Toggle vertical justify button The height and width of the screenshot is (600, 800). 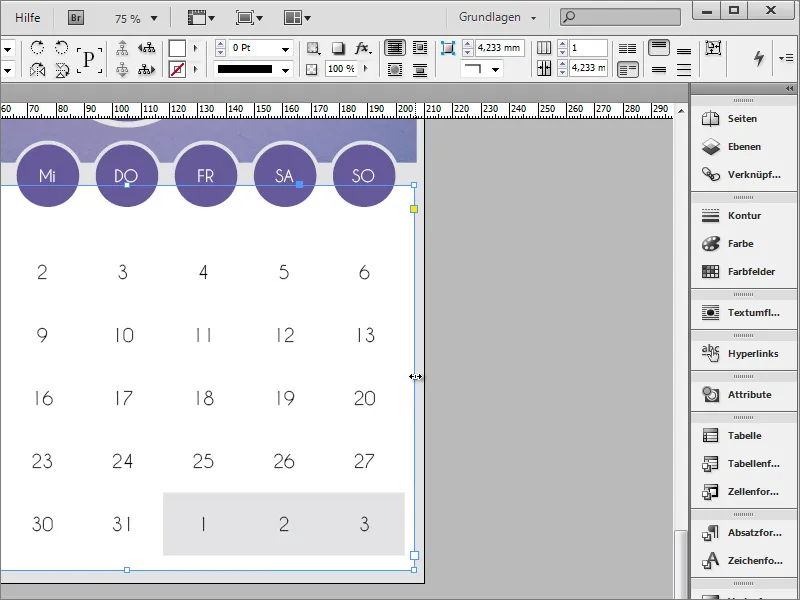click(x=684, y=69)
